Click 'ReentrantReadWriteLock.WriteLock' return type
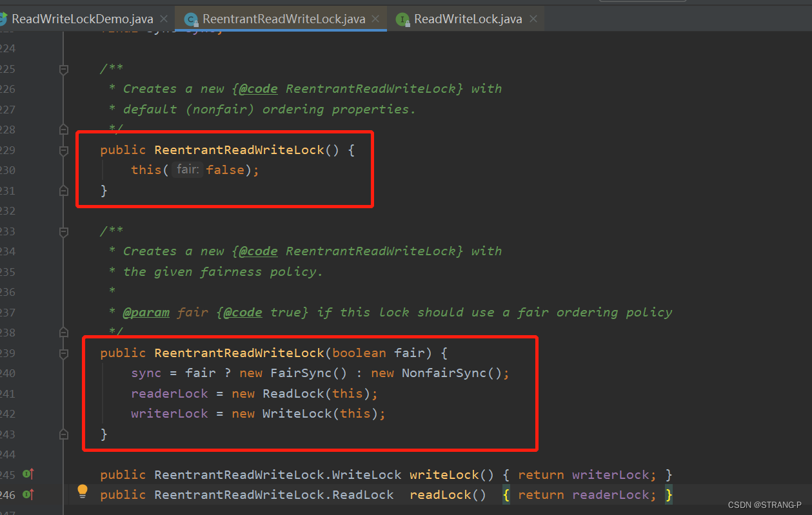 click(278, 475)
